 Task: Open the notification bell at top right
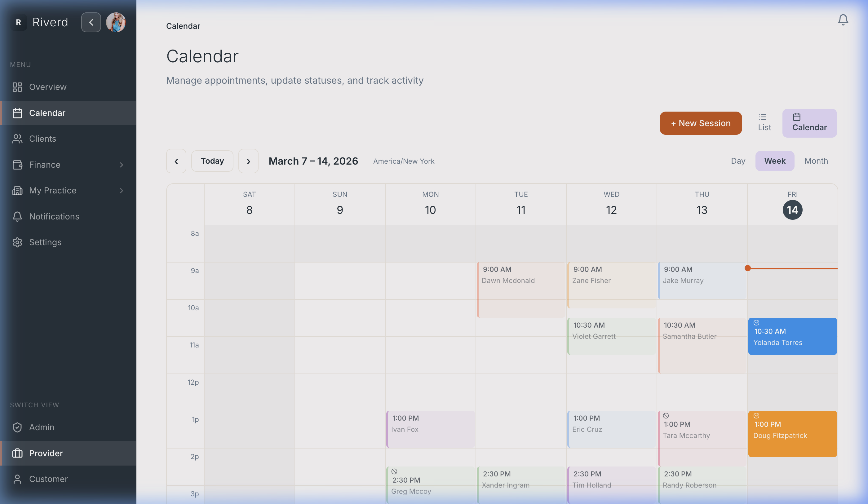tap(843, 20)
